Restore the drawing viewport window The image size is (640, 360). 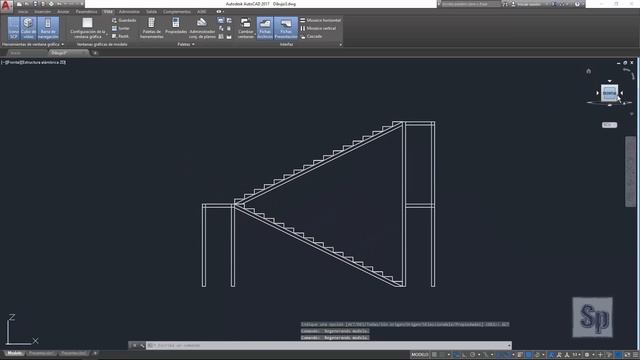625,63
